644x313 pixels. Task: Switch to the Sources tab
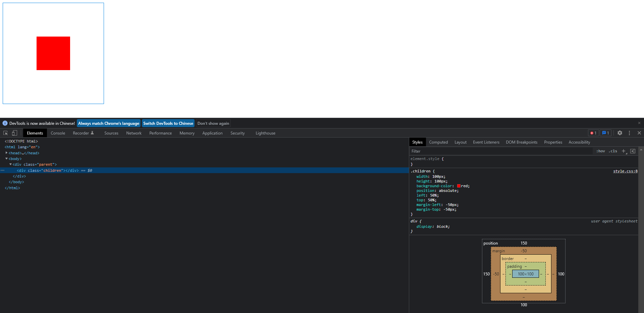111,133
